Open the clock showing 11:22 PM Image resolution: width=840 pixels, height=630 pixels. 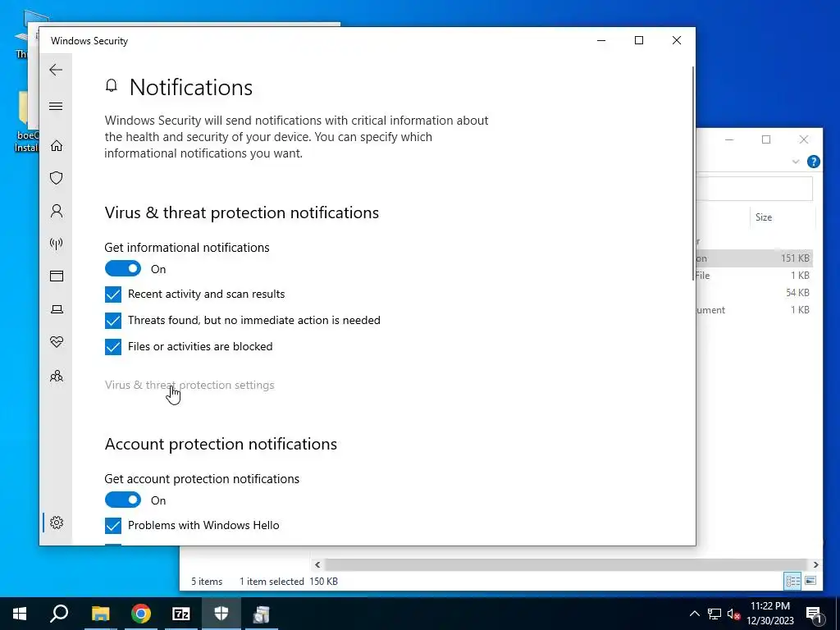[x=769, y=614]
